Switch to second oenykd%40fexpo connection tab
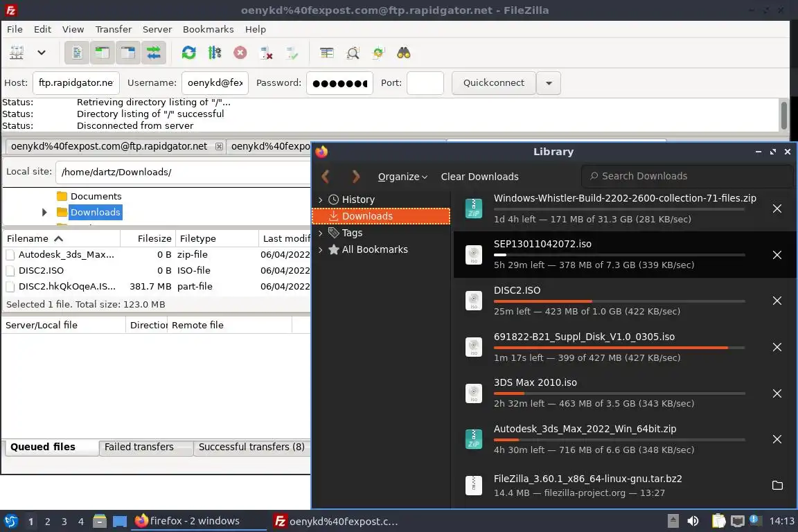This screenshot has width=798, height=532. (x=270, y=146)
